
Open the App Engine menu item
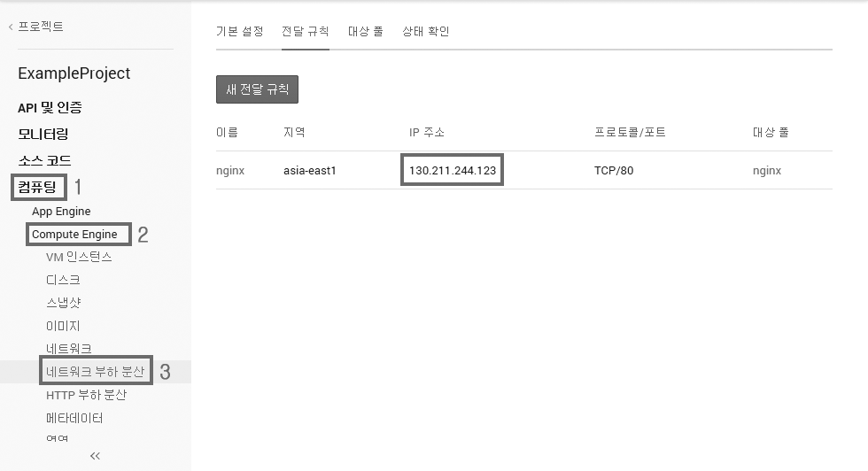61,212
